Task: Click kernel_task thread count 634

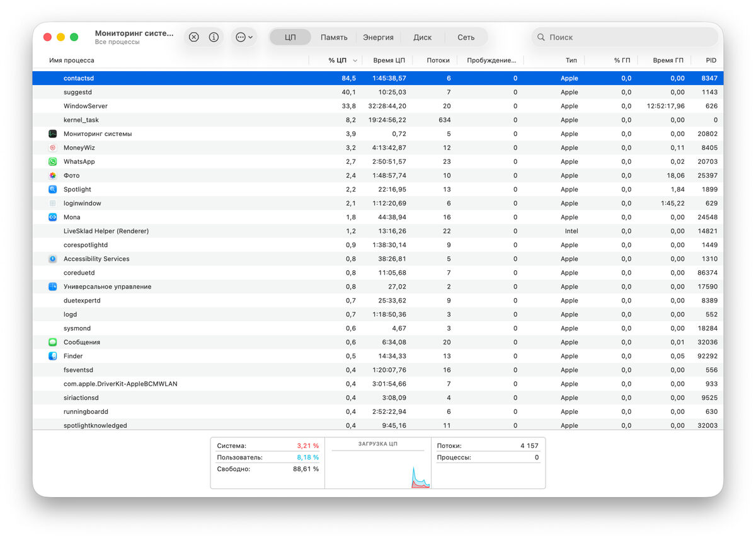Action: pos(444,120)
